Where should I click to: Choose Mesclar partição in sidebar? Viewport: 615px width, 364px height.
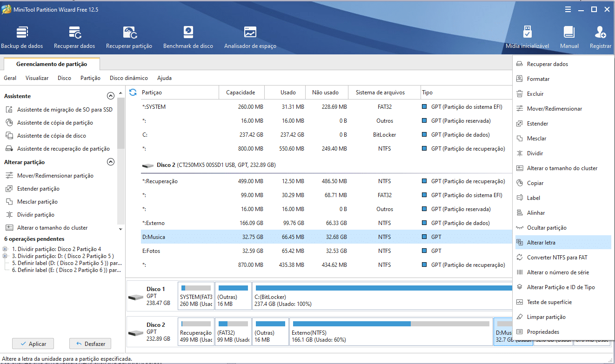click(31, 202)
